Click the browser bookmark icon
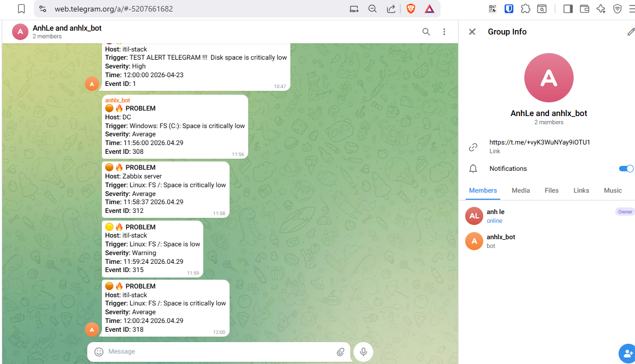Viewport: 635px width, 364px height. coord(21,9)
